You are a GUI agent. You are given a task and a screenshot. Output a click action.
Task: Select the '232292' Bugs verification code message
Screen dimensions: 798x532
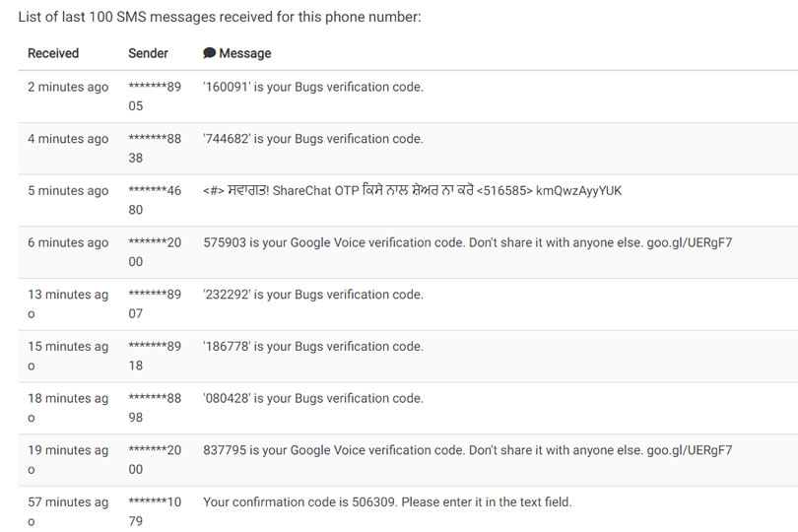click(313, 295)
